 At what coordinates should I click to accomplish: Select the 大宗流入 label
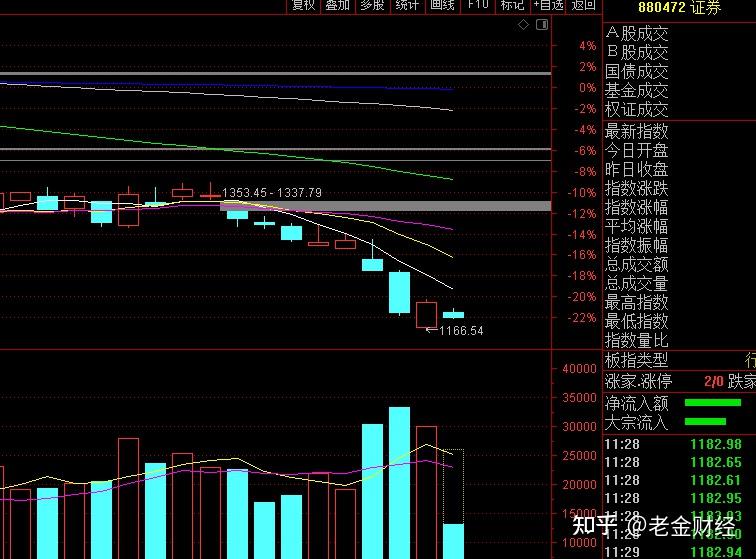(x=636, y=423)
